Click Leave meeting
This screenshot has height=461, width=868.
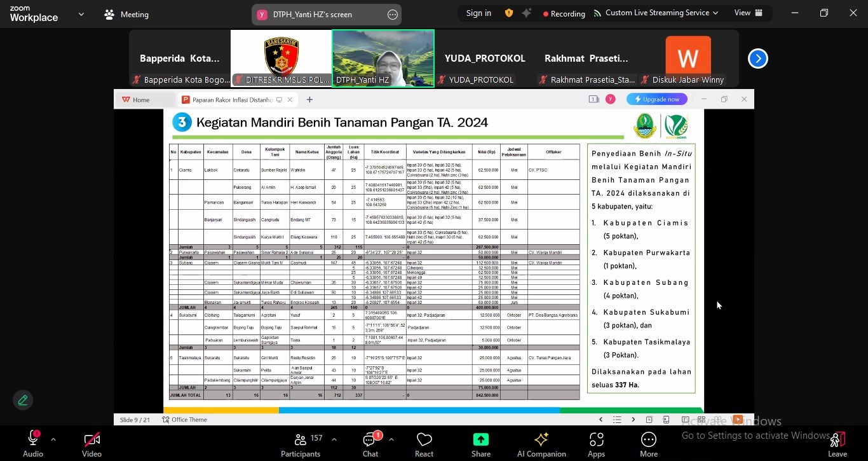pos(837,444)
